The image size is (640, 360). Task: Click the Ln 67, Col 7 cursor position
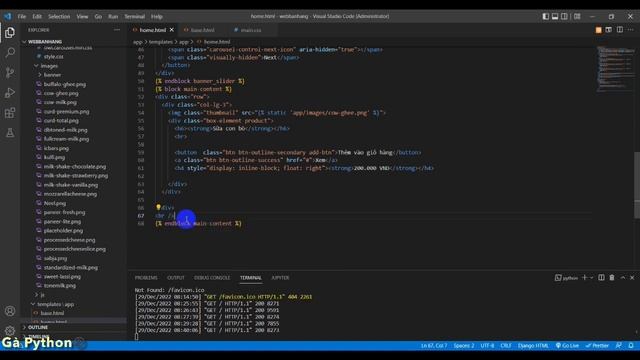click(x=434, y=346)
